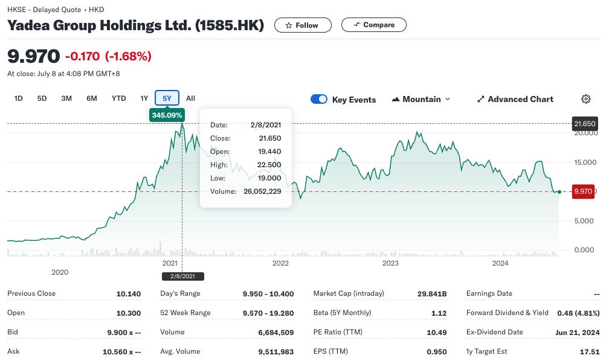Click the Open value 10.300
Image resolution: width=609 pixels, height=364 pixels.
pyautogui.click(x=129, y=313)
